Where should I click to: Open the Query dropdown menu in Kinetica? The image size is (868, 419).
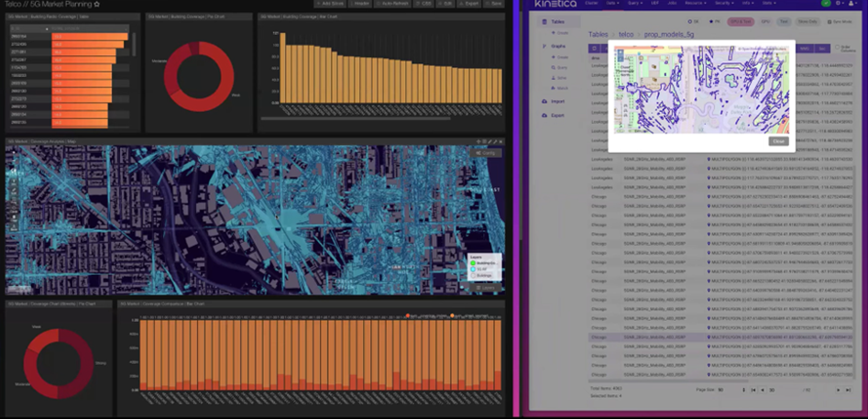coord(634,4)
